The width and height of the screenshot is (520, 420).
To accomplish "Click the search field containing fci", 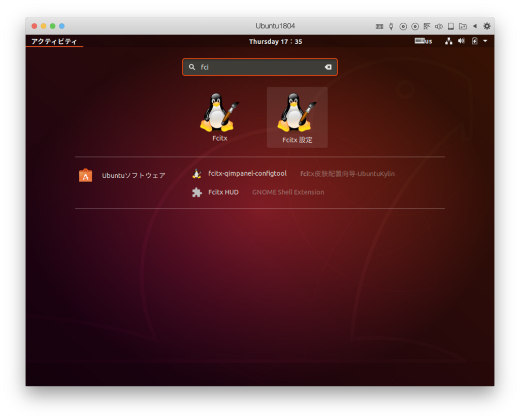I will coord(259,67).
